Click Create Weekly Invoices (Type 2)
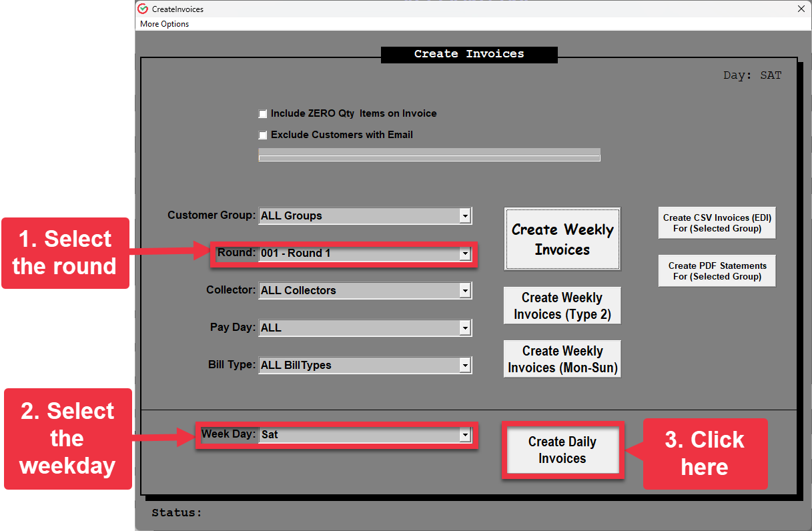The height and width of the screenshot is (531, 812). (x=562, y=306)
